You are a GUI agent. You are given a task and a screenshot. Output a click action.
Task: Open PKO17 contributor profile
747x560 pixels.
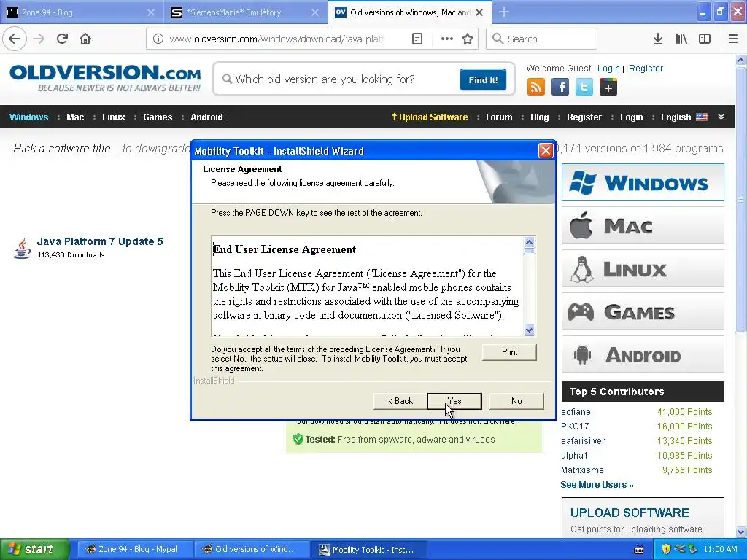coord(575,426)
